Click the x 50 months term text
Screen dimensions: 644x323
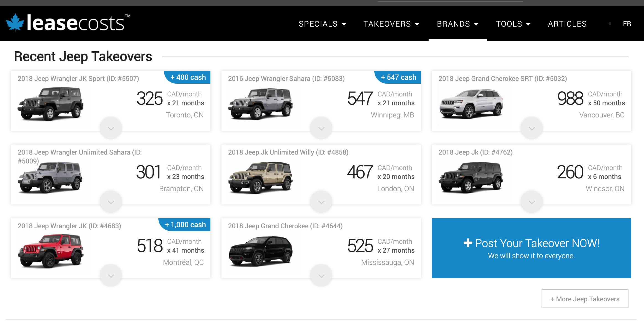coord(606,103)
